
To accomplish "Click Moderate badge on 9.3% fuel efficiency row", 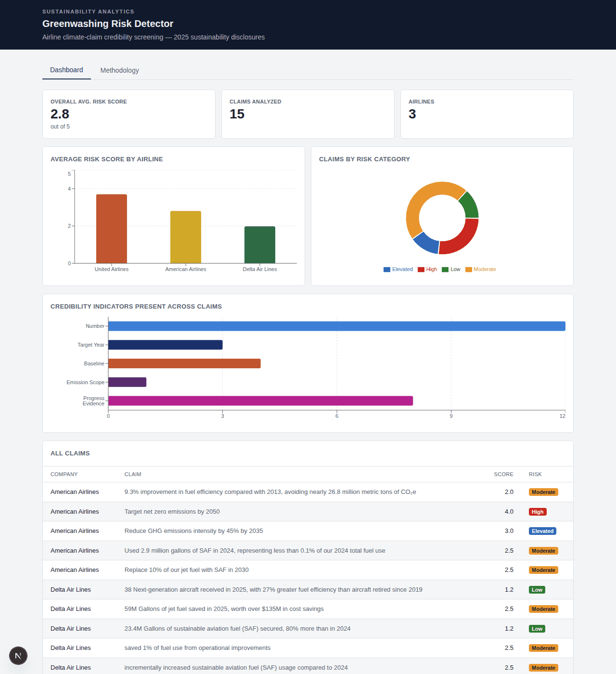I will click(543, 492).
